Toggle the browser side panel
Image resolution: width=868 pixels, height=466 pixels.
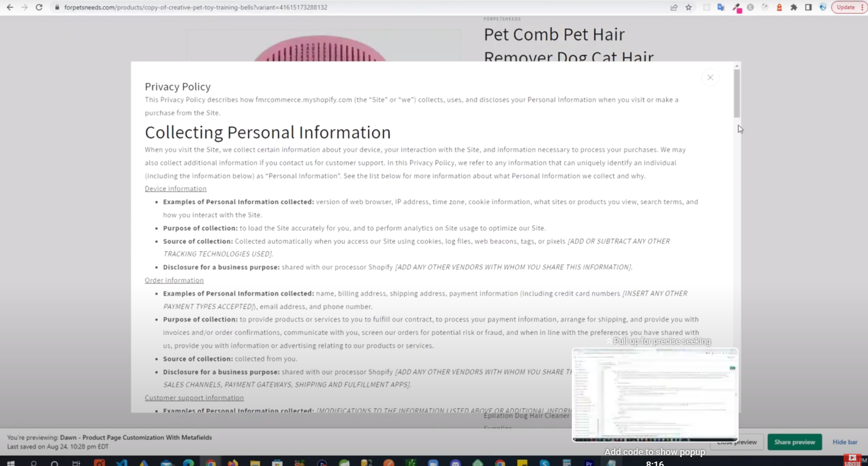pyautogui.click(x=808, y=7)
